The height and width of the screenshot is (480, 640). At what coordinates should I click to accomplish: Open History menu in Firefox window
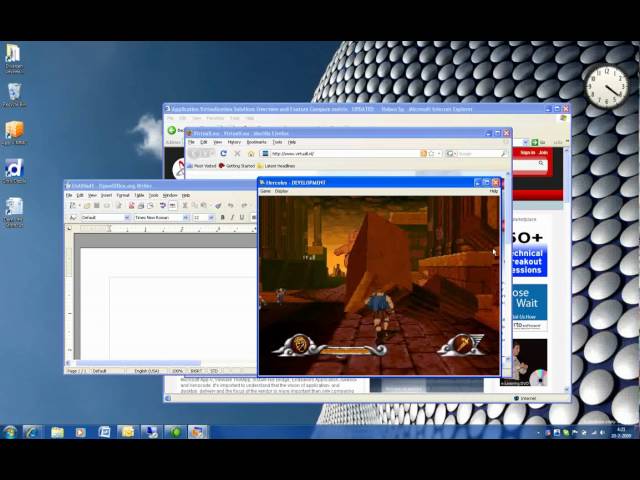234,142
